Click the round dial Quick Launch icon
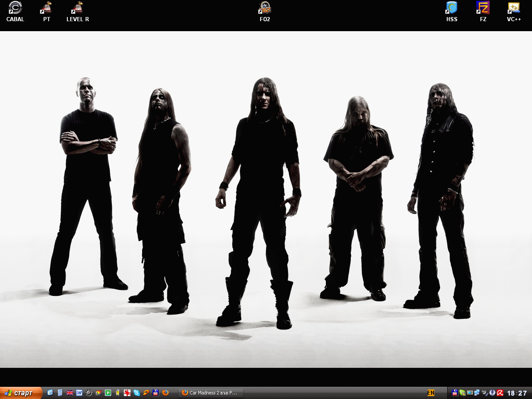This screenshot has width=532, height=399. click(x=89, y=393)
